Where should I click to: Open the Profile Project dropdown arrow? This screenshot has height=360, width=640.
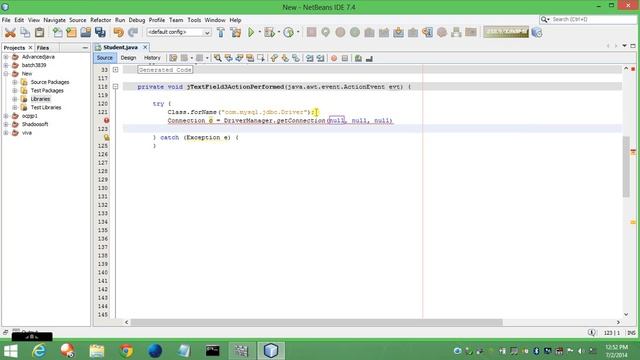[x=298, y=32]
